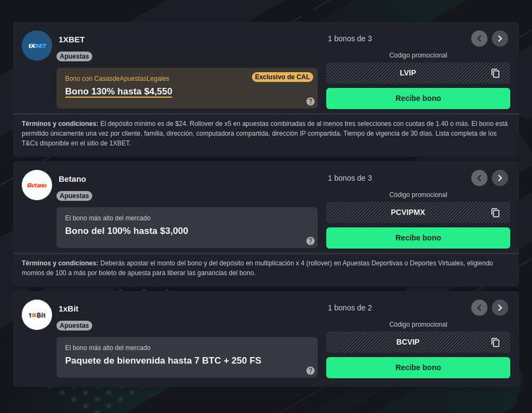The width and height of the screenshot is (532, 413).
Task: Open help tooltip for the Betano bonus
Action: [x=310, y=240]
